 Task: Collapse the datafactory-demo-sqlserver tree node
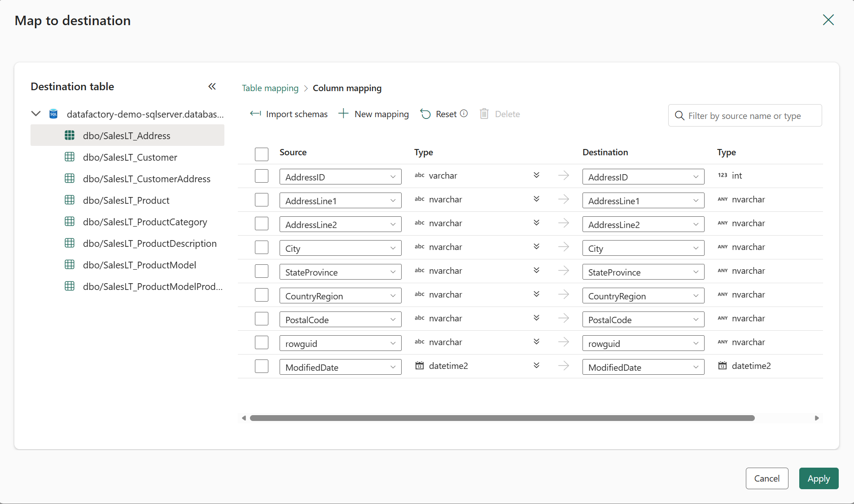[36, 114]
